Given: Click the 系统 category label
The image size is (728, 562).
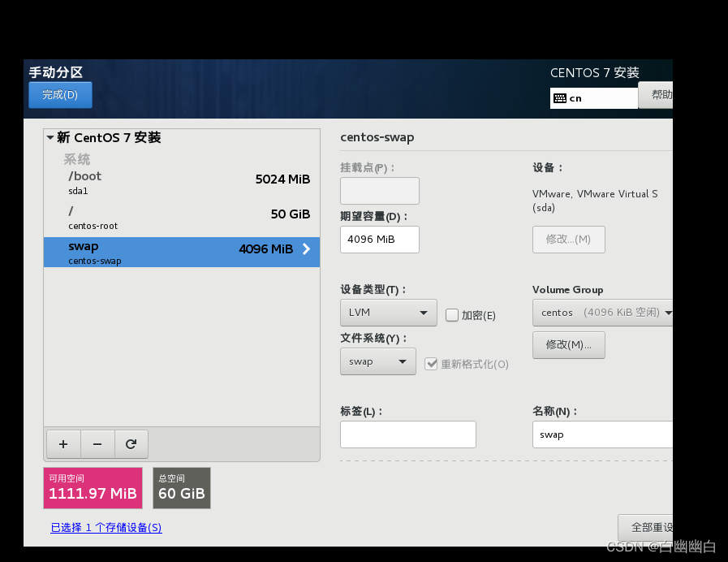Looking at the screenshot, I should pyautogui.click(x=77, y=159).
